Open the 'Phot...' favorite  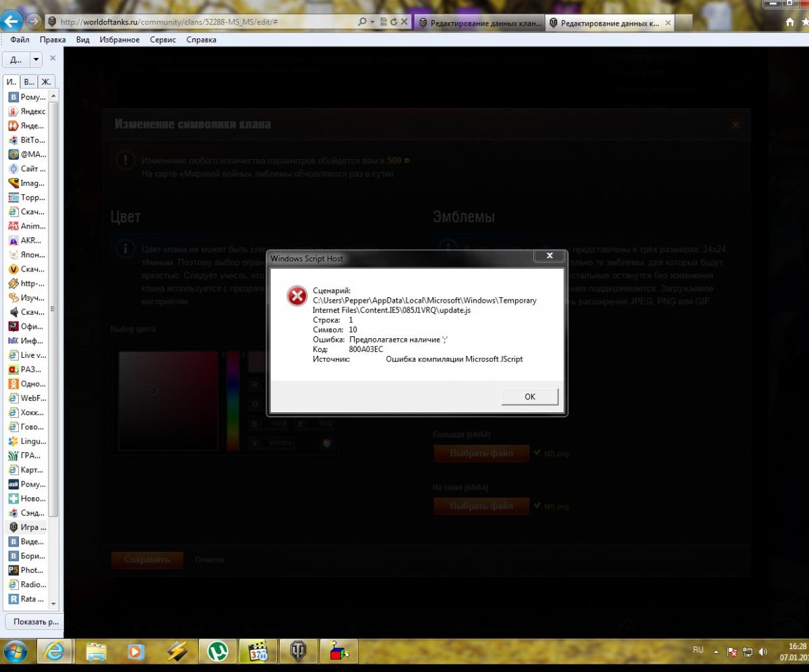tap(28, 570)
